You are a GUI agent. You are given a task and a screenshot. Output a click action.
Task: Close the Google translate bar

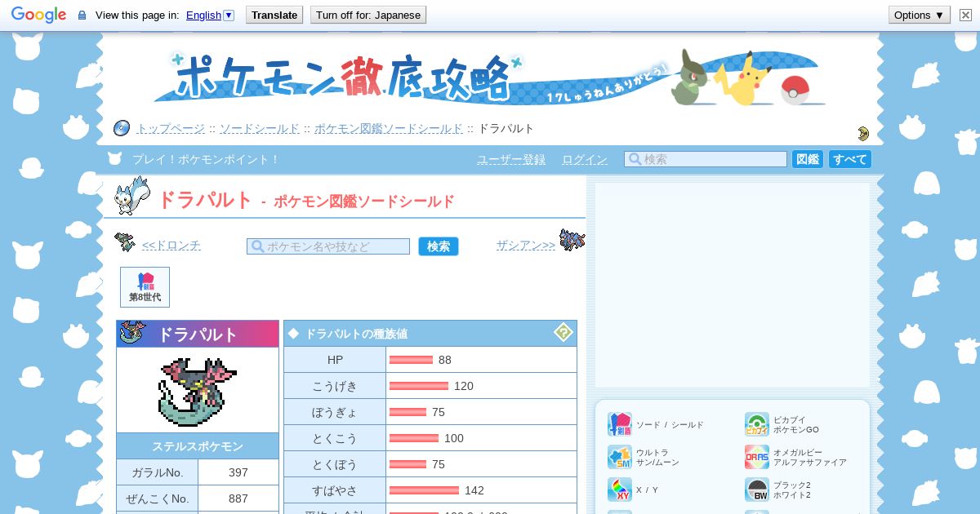click(965, 15)
